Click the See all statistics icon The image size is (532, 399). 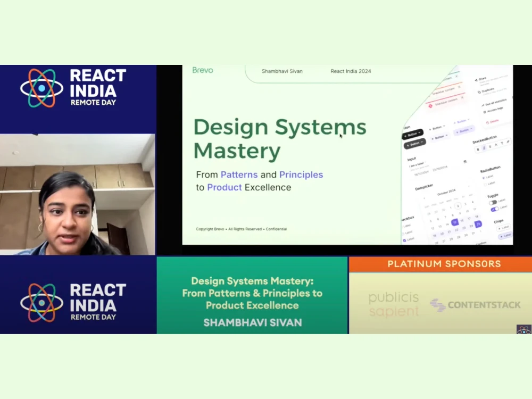click(x=483, y=105)
